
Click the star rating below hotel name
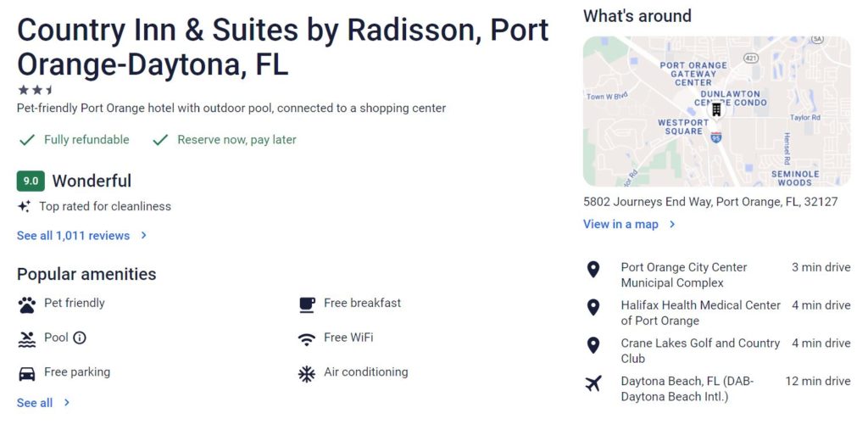pos(36,90)
